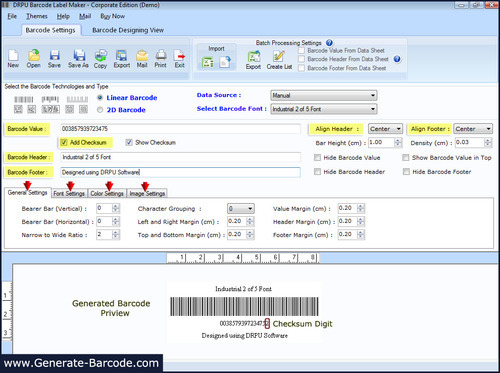
Task: Enable Barcode Header From Data Sheet
Action: pos(301,59)
